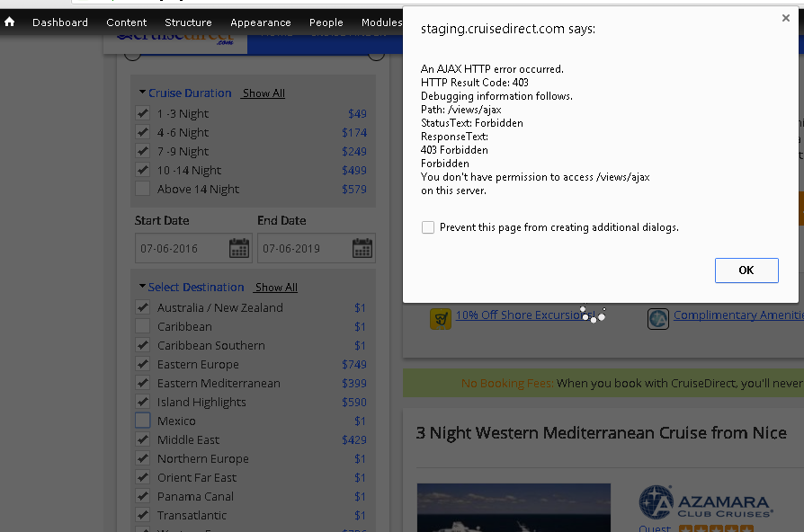Enable the Caribbean destination checkbox
The height and width of the screenshot is (532, 804).
(x=143, y=326)
